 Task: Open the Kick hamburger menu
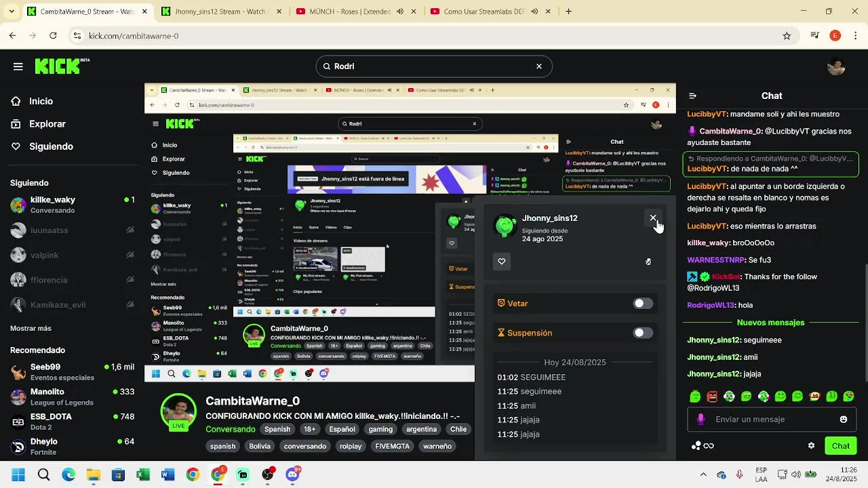click(x=18, y=66)
